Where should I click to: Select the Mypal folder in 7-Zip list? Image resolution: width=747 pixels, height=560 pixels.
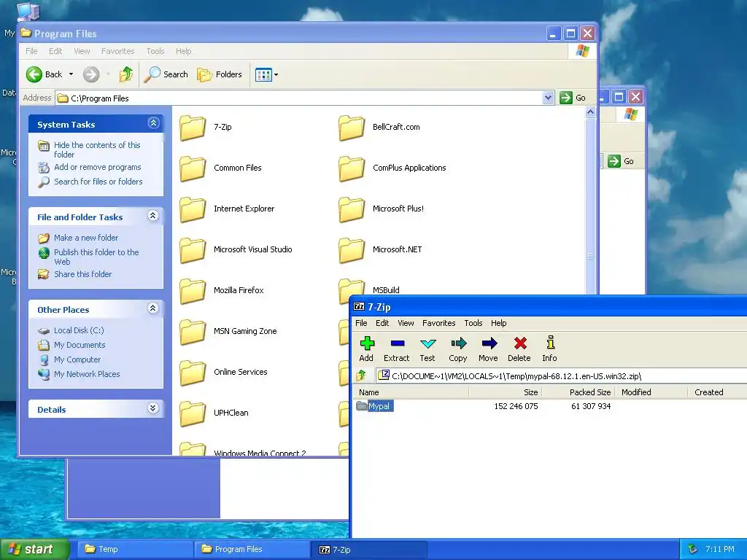point(374,406)
